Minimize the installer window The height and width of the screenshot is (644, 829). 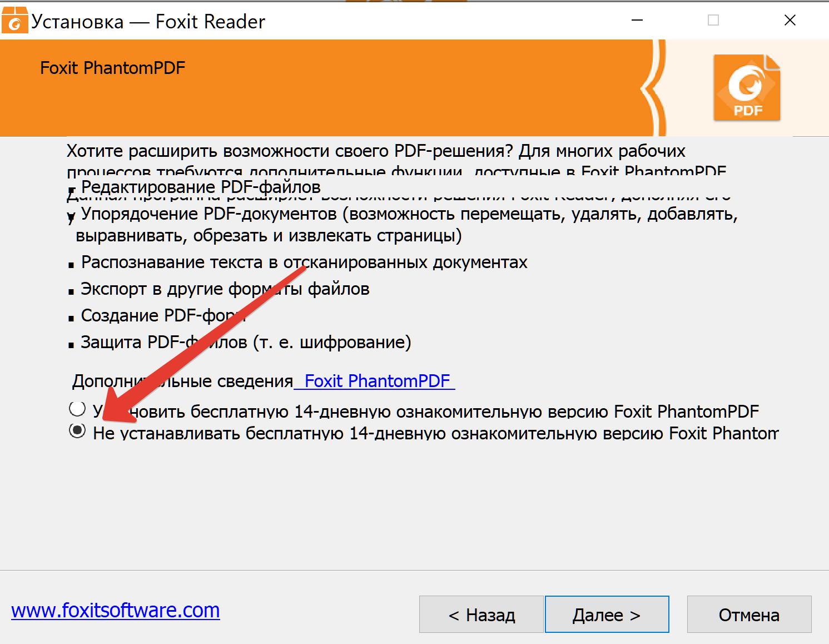pos(637,21)
